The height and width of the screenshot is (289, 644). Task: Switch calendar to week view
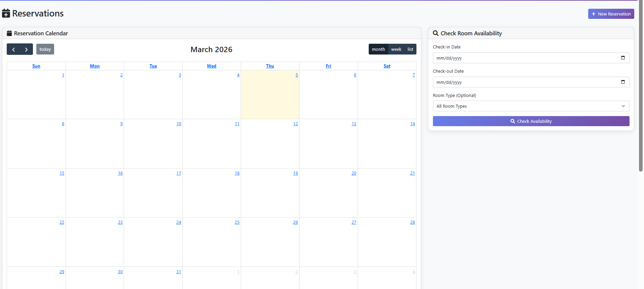pyautogui.click(x=396, y=49)
